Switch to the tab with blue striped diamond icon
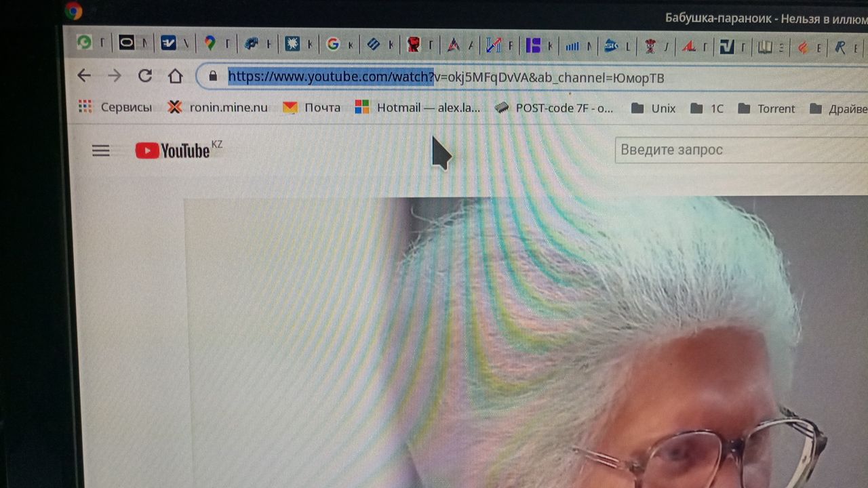Screen dimensions: 868x488 (x=373, y=45)
